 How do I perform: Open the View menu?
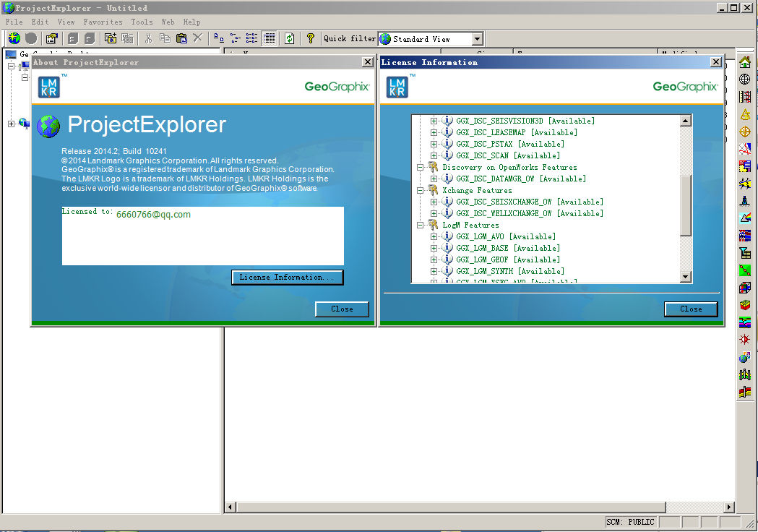[x=66, y=22]
